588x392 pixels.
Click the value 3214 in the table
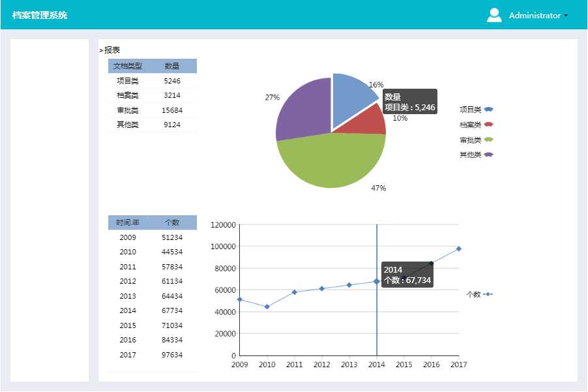(x=172, y=95)
